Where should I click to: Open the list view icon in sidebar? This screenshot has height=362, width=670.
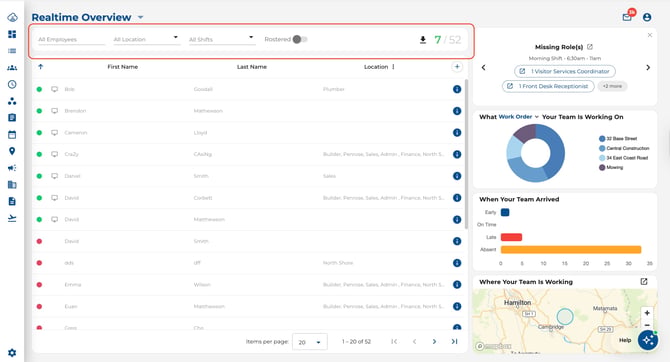(x=12, y=51)
